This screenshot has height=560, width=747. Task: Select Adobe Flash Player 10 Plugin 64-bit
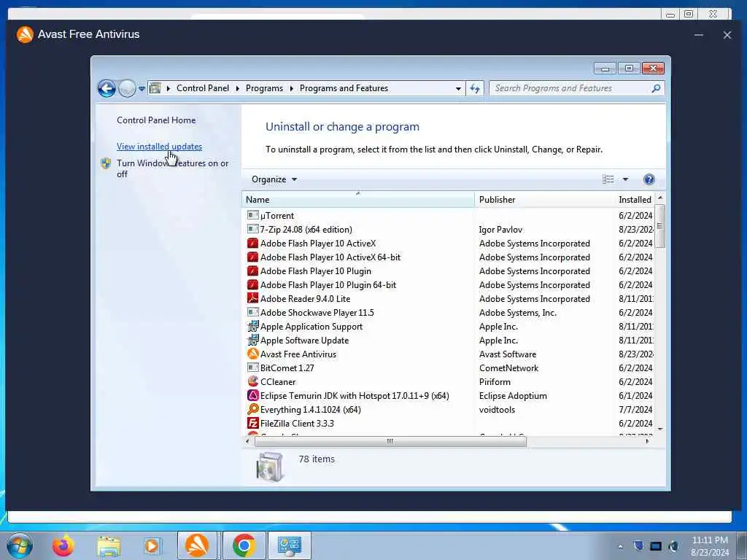coord(328,285)
